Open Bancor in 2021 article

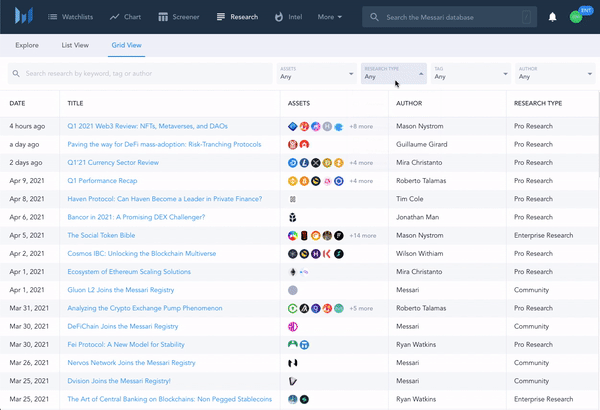click(x=136, y=217)
